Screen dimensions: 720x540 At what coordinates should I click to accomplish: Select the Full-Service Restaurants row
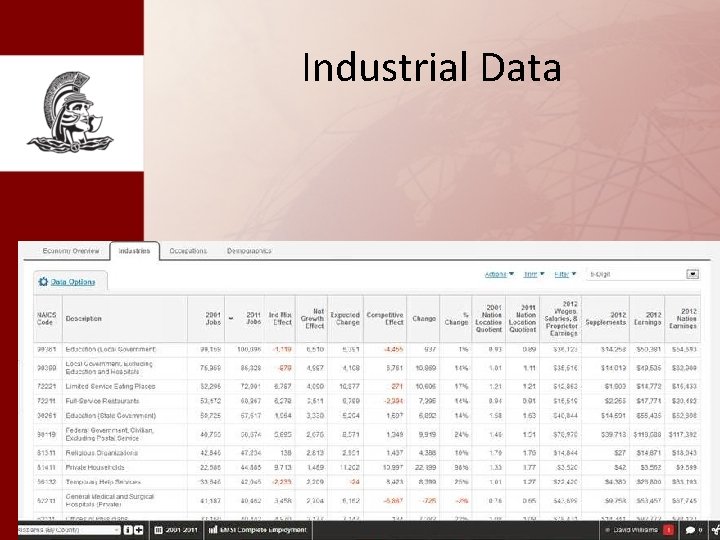367,401
